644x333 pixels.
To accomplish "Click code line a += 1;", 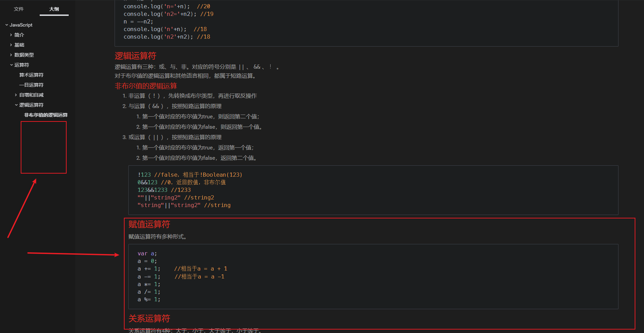I will click(182, 269).
